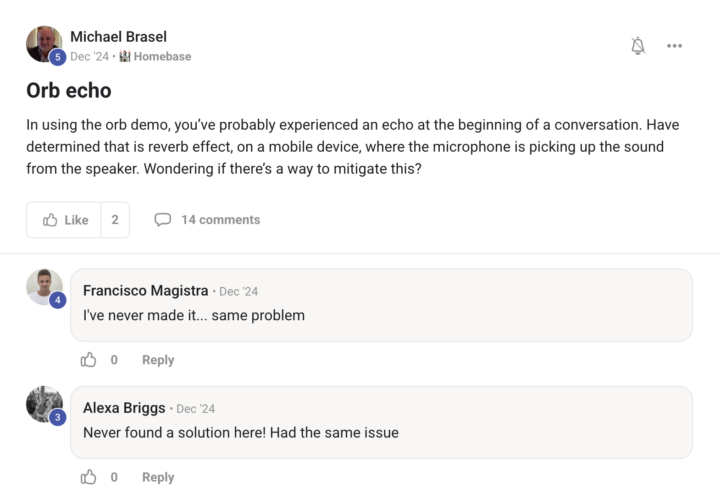This screenshot has height=493, width=720.
Task: Open Alexa Briggs's avatar
Action: [44, 404]
